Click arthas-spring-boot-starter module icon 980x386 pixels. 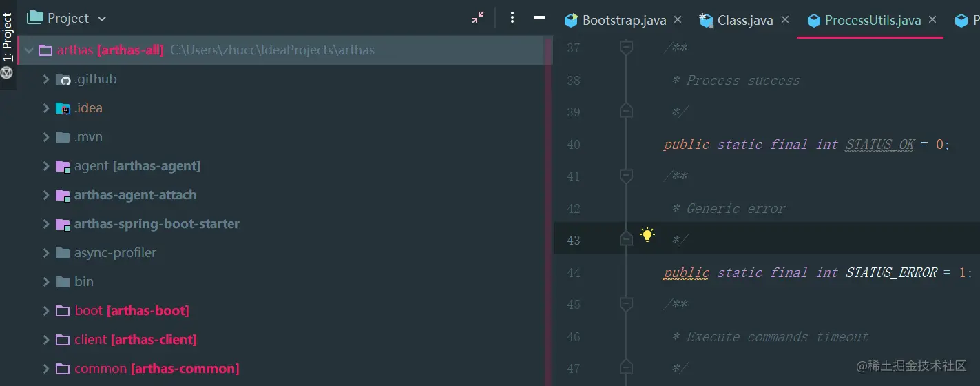pos(63,224)
